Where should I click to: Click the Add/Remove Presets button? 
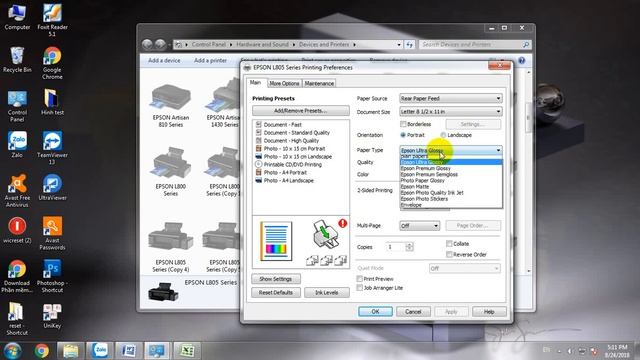point(300,111)
